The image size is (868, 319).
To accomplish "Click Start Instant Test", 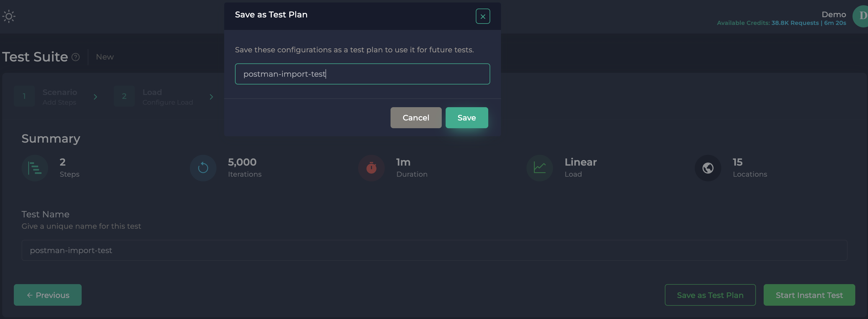I will [809, 295].
